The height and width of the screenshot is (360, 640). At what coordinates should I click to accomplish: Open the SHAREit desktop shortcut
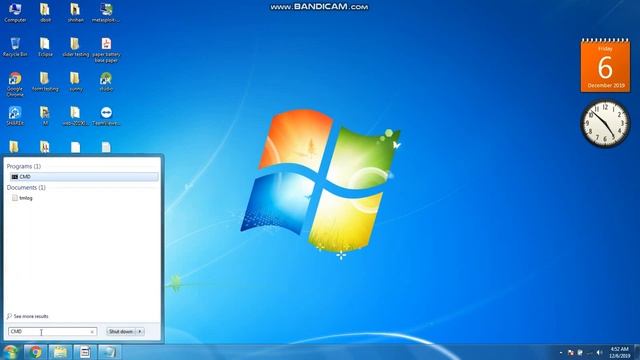click(15, 116)
